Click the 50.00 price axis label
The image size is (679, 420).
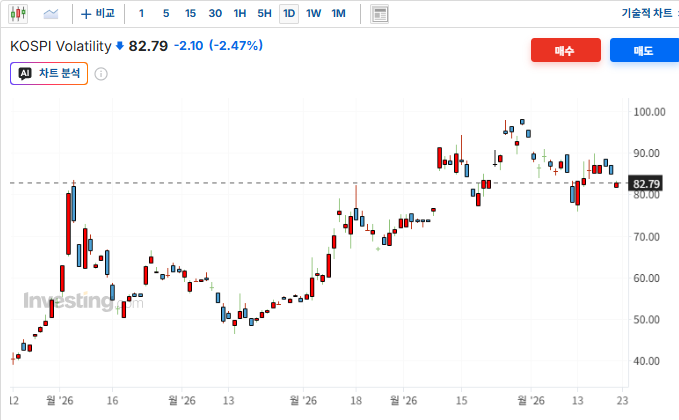647,320
